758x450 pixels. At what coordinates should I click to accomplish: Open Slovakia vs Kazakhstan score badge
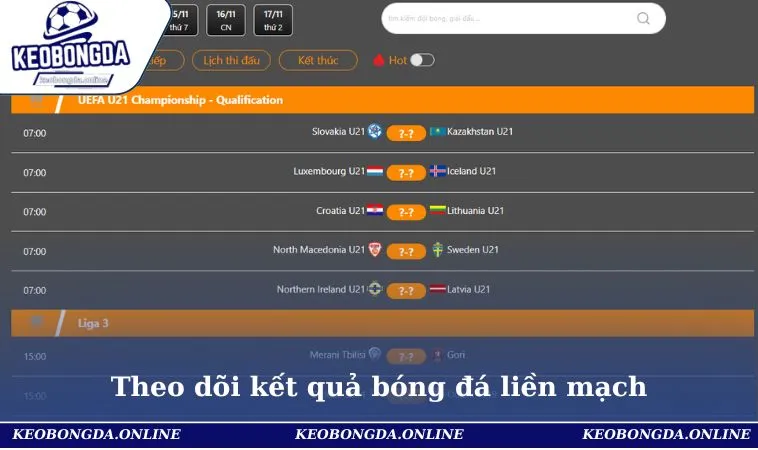pos(406,133)
